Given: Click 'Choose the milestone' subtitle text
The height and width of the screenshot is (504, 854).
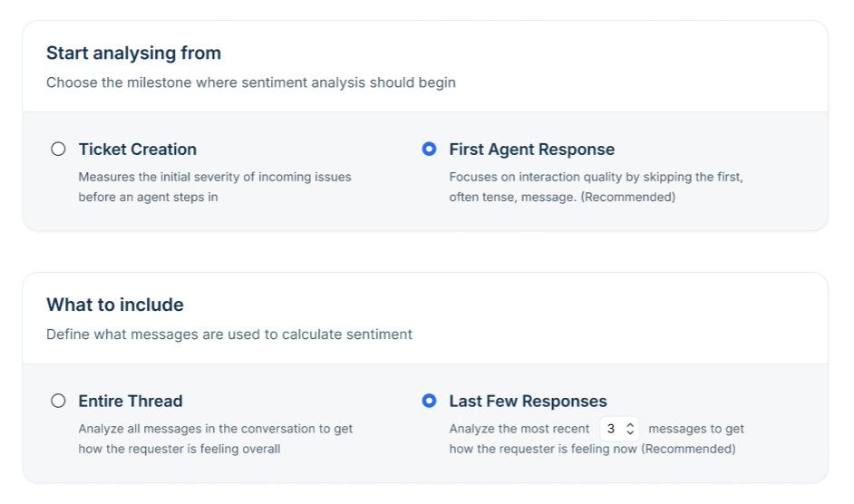Looking at the screenshot, I should coord(250,82).
